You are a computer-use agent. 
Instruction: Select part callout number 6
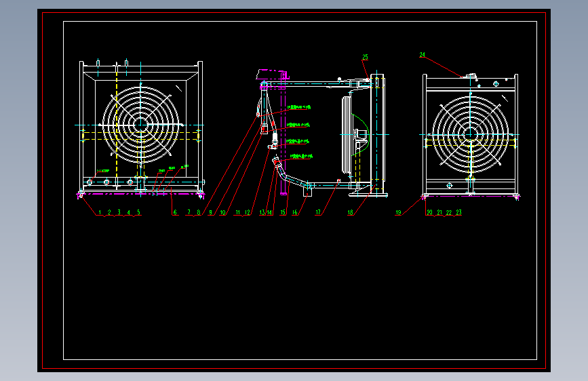coord(175,212)
